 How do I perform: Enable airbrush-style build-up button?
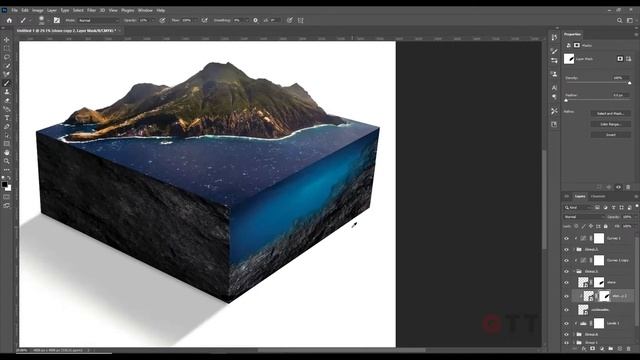point(204,20)
